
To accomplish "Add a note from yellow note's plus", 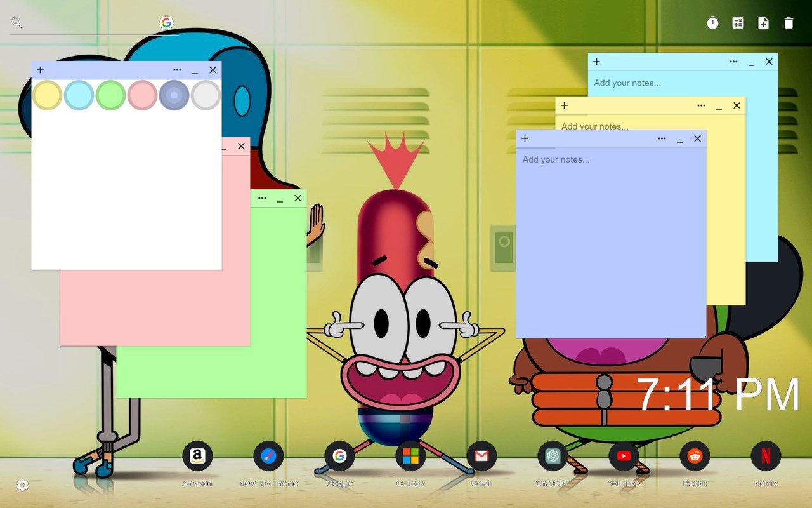I will click(x=564, y=105).
